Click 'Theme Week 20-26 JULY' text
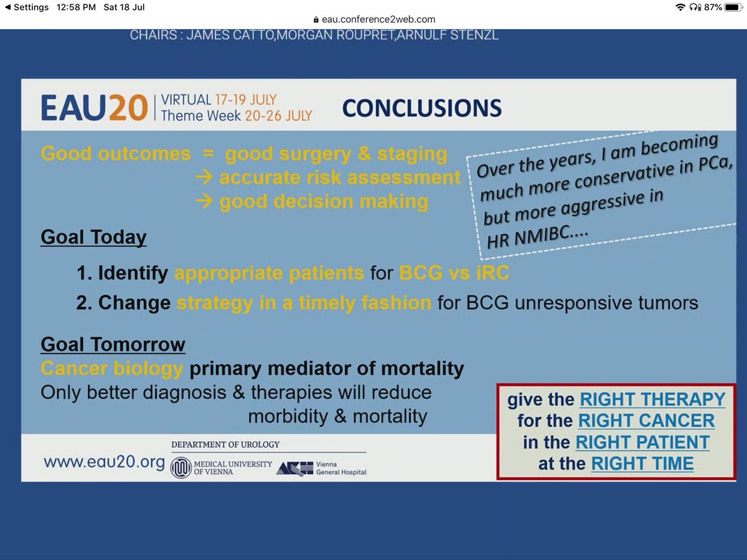747x560 pixels. 236,115
